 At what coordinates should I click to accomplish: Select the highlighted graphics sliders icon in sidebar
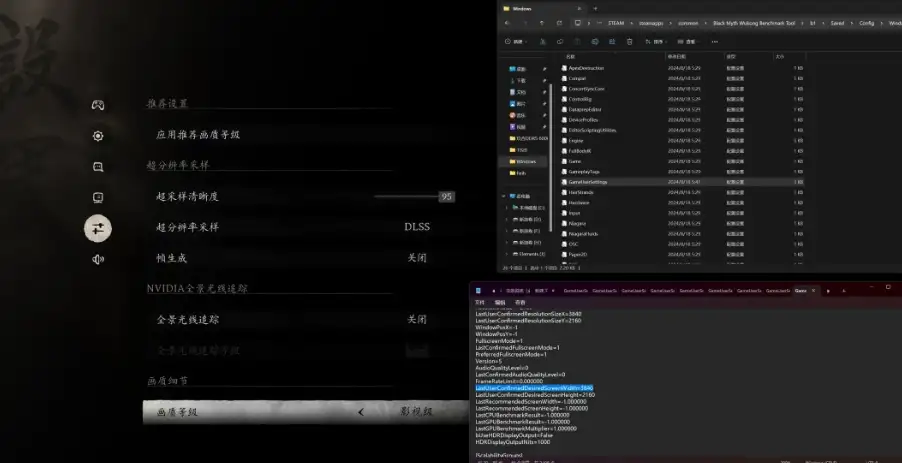[98, 228]
